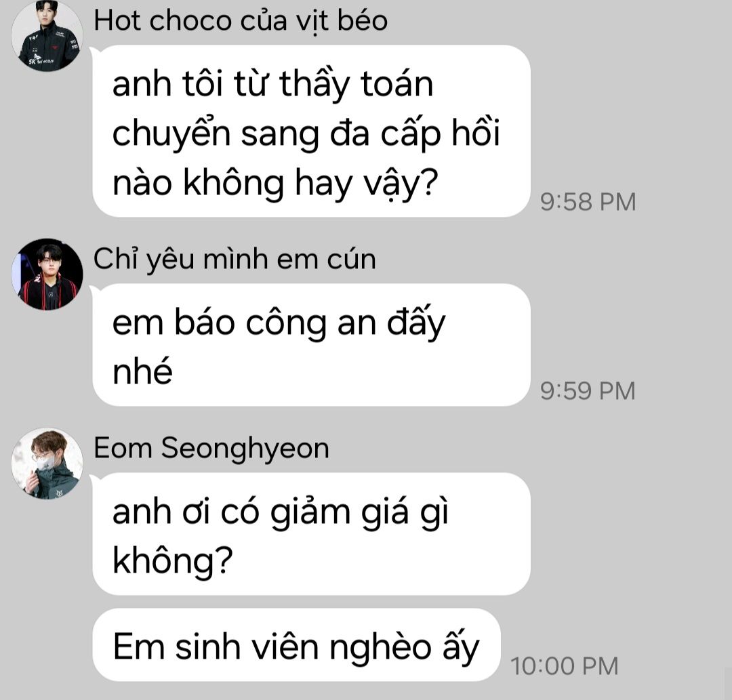
Task: Click 'không?' ending Eom Seonghyeon's first message
Action: pos(173,561)
